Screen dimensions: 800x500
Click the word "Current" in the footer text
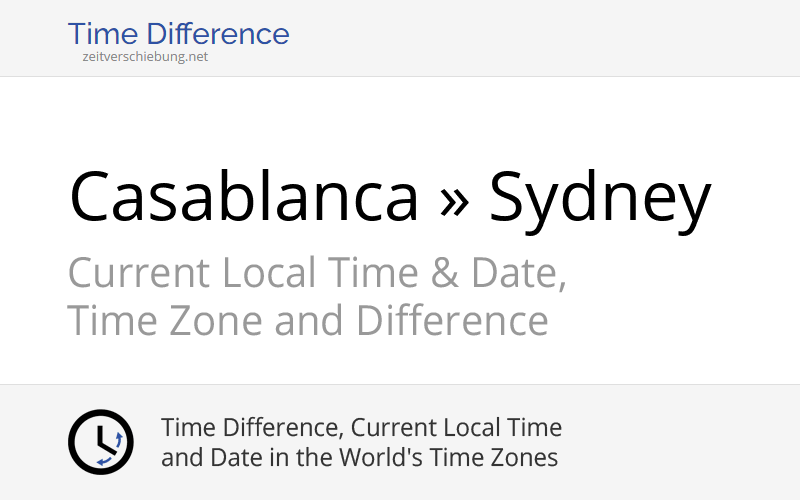(393, 428)
